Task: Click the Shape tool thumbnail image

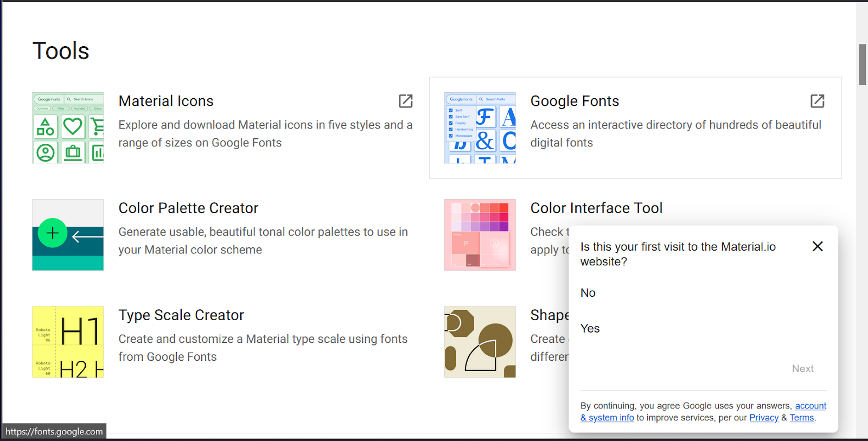Action: 480,342
